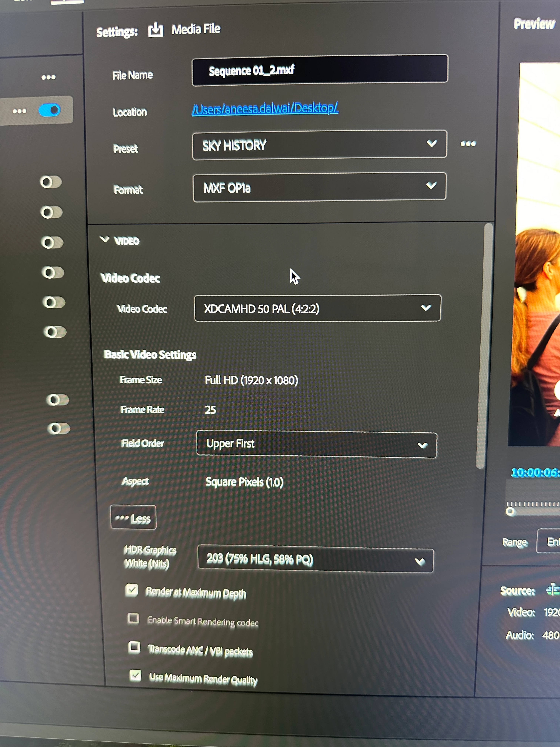The width and height of the screenshot is (560, 747).
Task: Collapse the VIDEO section
Action: point(105,239)
